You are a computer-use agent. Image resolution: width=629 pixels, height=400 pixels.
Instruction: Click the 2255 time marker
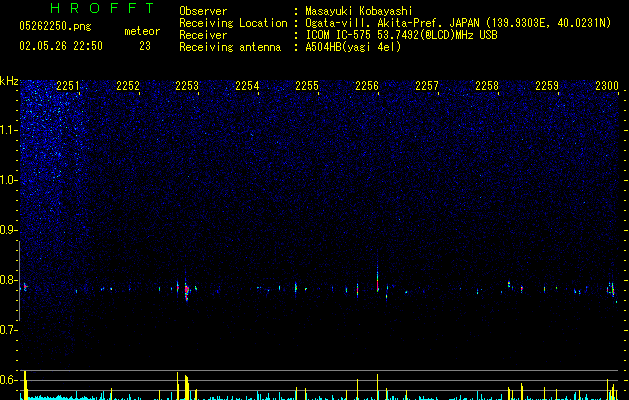pyautogui.click(x=307, y=85)
